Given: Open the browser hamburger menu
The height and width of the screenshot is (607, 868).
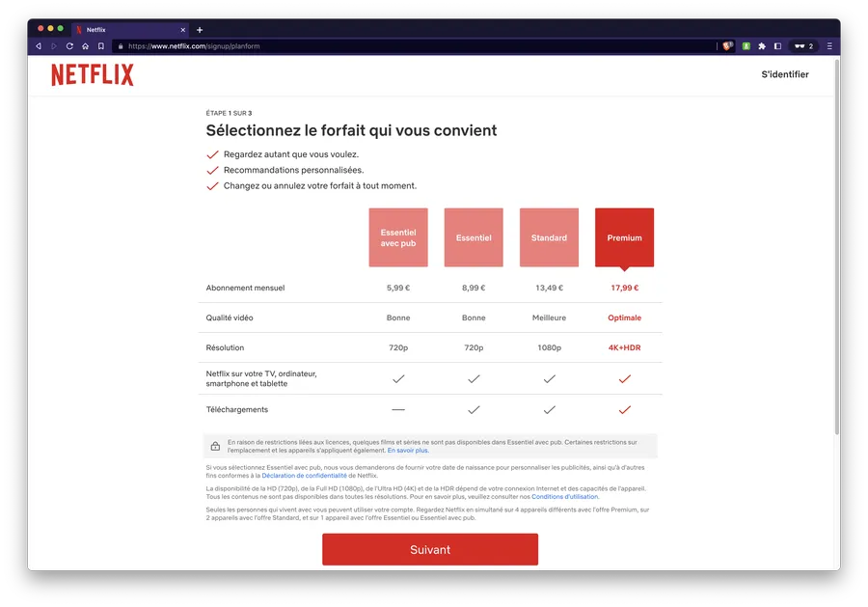Looking at the screenshot, I should point(829,46).
